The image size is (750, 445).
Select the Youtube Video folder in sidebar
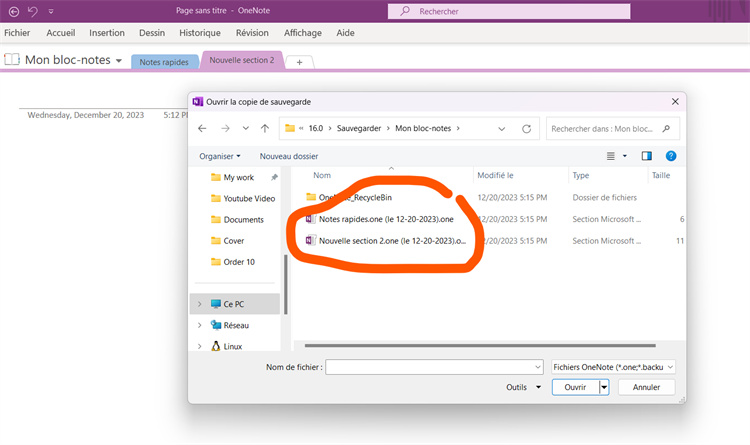coord(243,199)
